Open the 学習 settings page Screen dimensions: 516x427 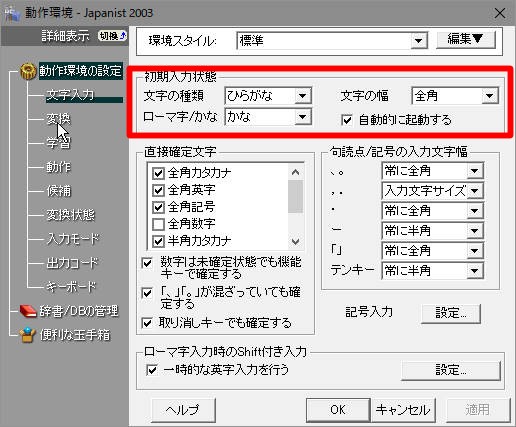pyautogui.click(x=58, y=143)
